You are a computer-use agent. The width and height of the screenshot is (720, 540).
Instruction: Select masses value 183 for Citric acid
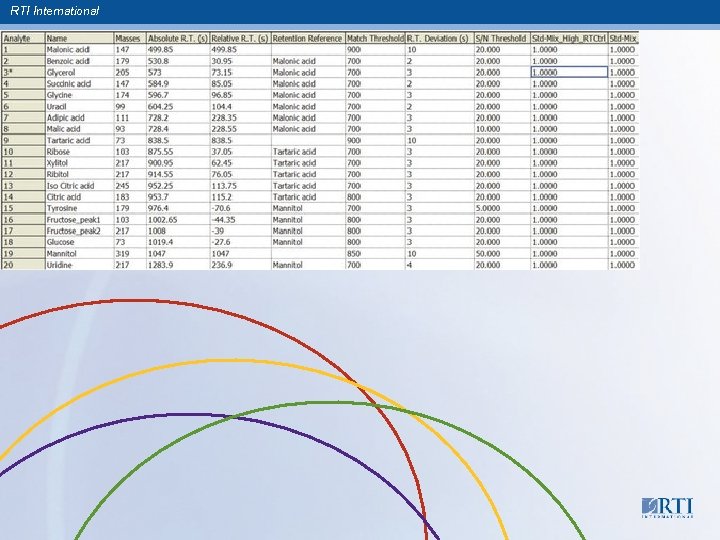(x=130, y=197)
